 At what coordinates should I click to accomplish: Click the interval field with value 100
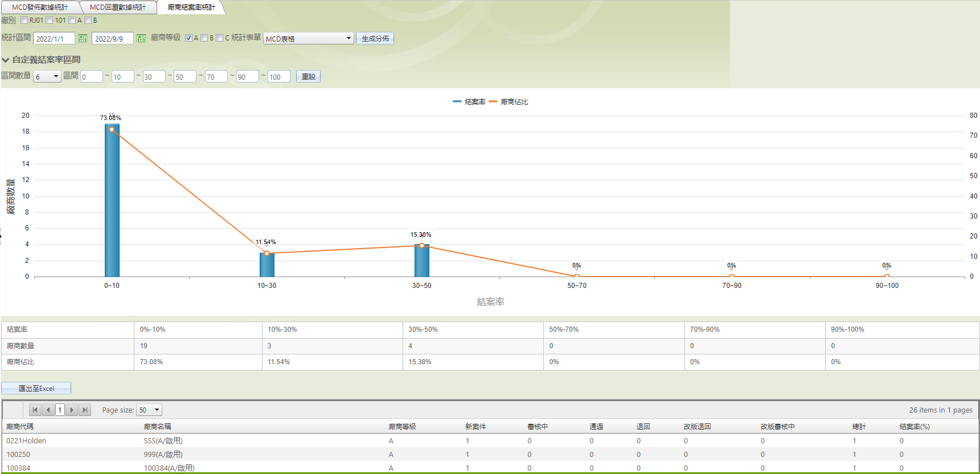[x=279, y=76]
